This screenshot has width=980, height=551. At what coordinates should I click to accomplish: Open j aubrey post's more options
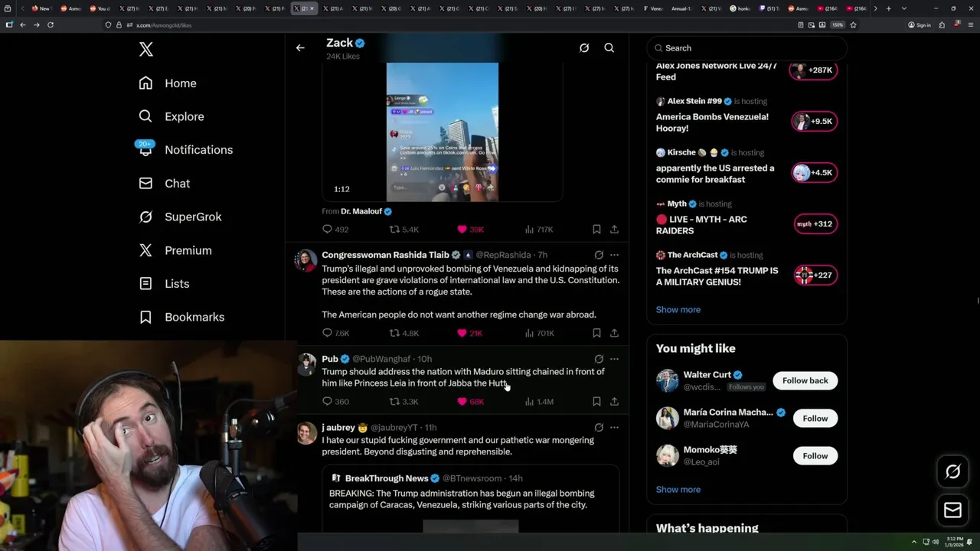tap(614, 428)
